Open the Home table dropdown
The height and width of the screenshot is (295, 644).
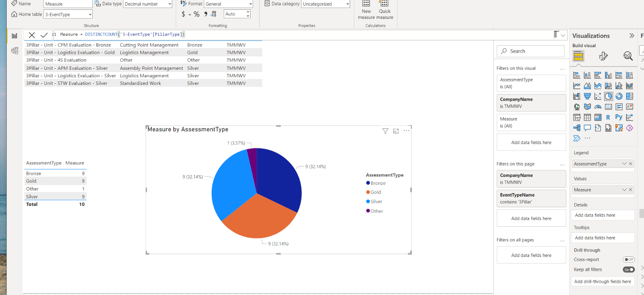click(x=68, y=14)
